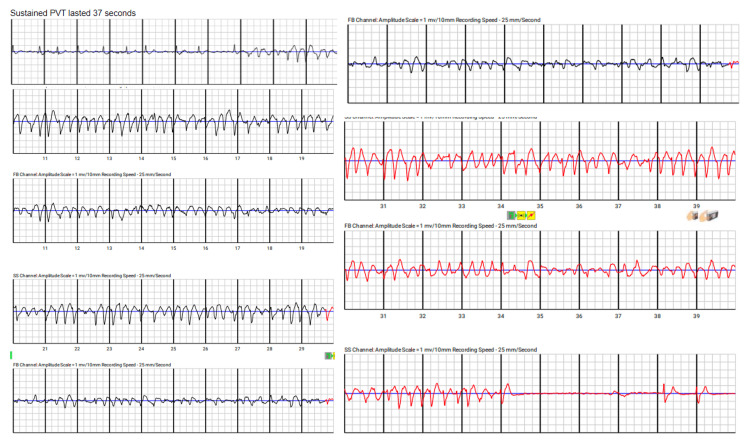Screen dimensions: 750x443
Task: Click the yellow middle icon in the three-icon event sequence
Action: (521, 216)
